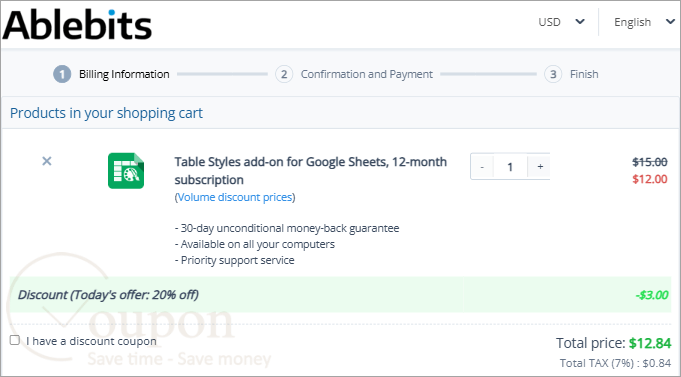Check the I have a discount coupon box
The width and height of the screenshot is (681, 377).
pyautogui.click(x=15, y=340)
